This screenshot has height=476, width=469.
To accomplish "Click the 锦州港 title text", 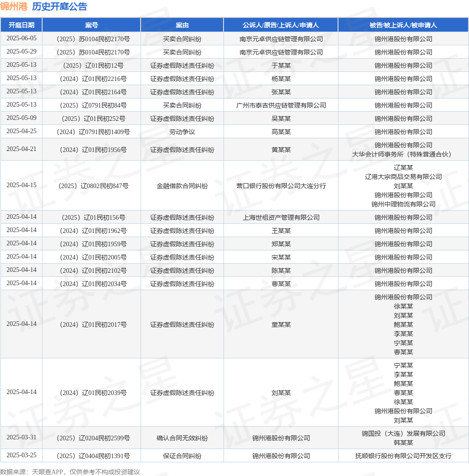I will (14, 6).
